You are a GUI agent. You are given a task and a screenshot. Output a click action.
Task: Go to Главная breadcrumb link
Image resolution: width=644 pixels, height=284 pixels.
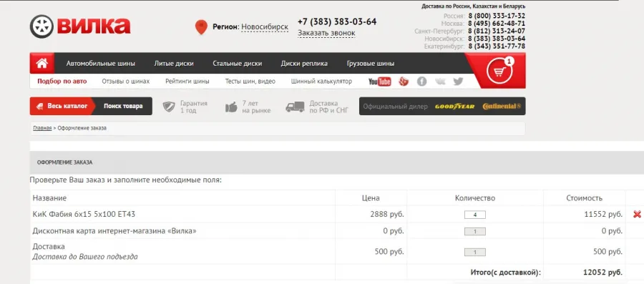(x=42, y=128)
